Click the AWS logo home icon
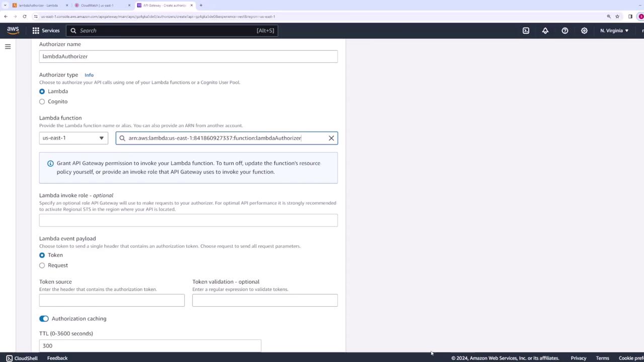Viewport: 644px width, 362px height. pos(13,31)
